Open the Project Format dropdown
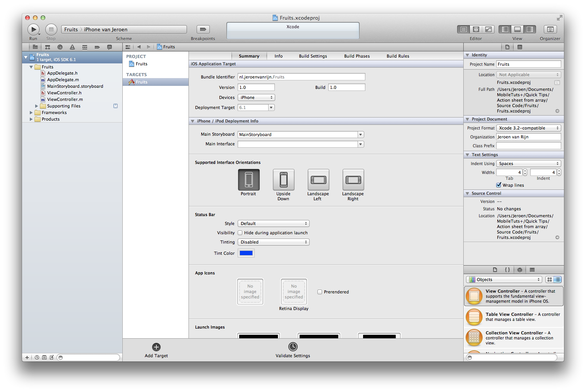 click(x=529, y=128)
